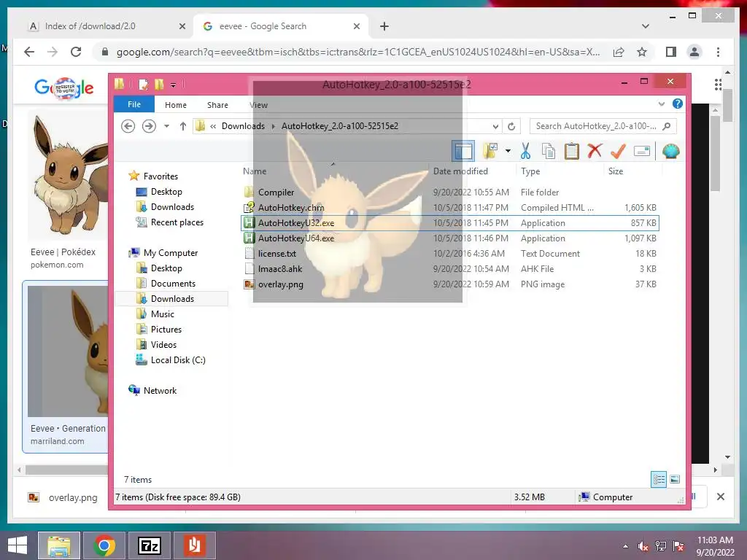Click the folder options toolbar icon
747x560 pixels.
pos(489,152)
